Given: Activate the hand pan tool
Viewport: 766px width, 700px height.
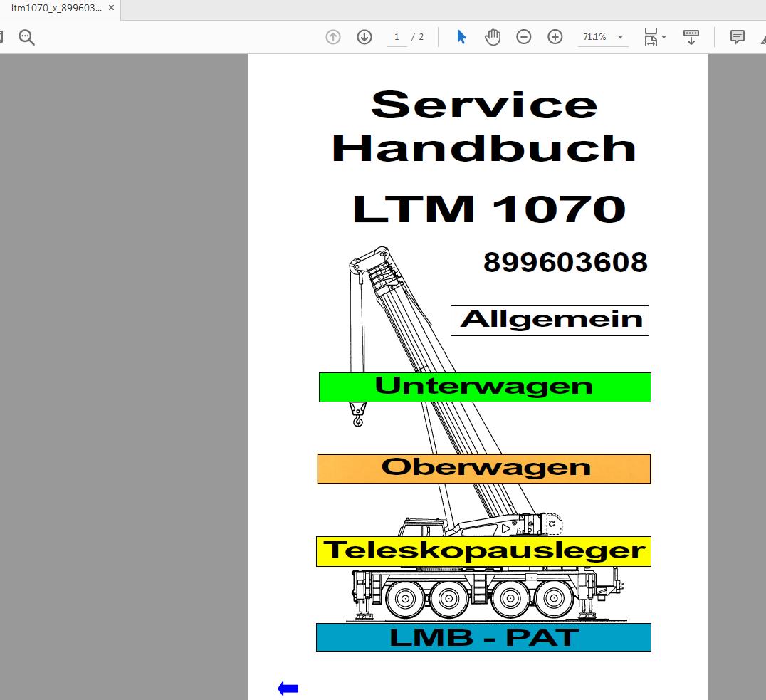Looking at the screenshot, I should tap(493, 36).
